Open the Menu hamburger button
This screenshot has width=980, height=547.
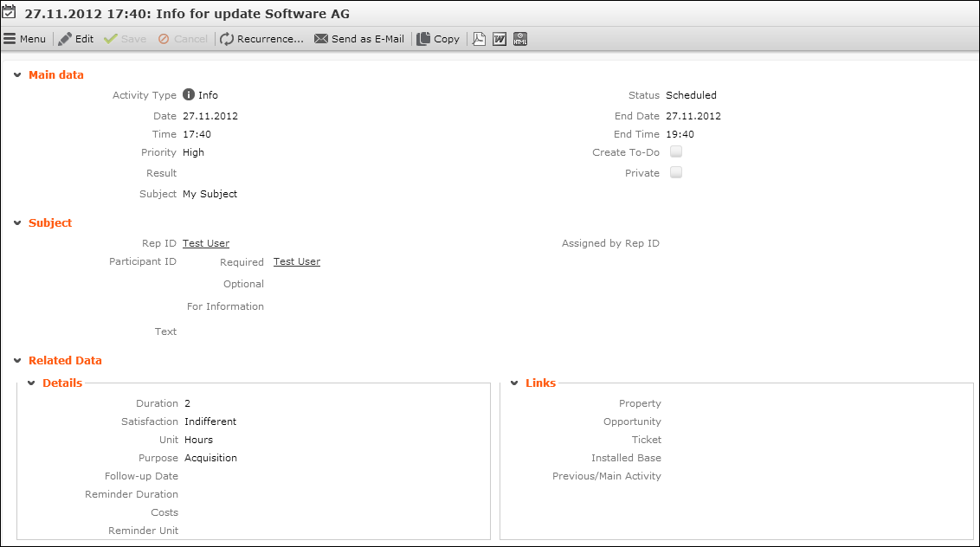(x=24, y=39)
